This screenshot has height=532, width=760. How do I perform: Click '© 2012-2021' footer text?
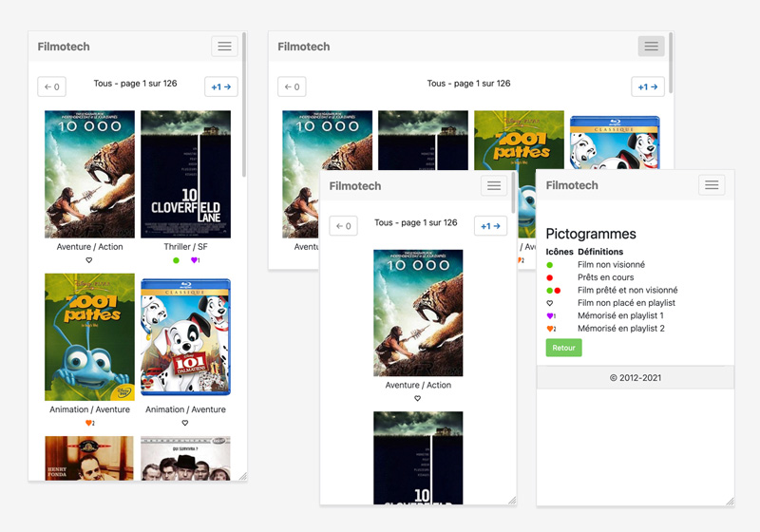point(636,378)
